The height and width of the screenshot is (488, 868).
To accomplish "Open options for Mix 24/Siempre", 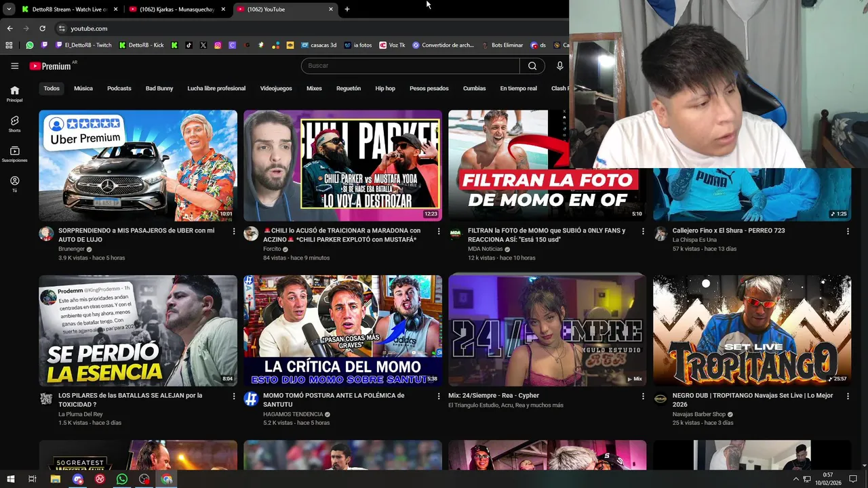I will (644, 396).
